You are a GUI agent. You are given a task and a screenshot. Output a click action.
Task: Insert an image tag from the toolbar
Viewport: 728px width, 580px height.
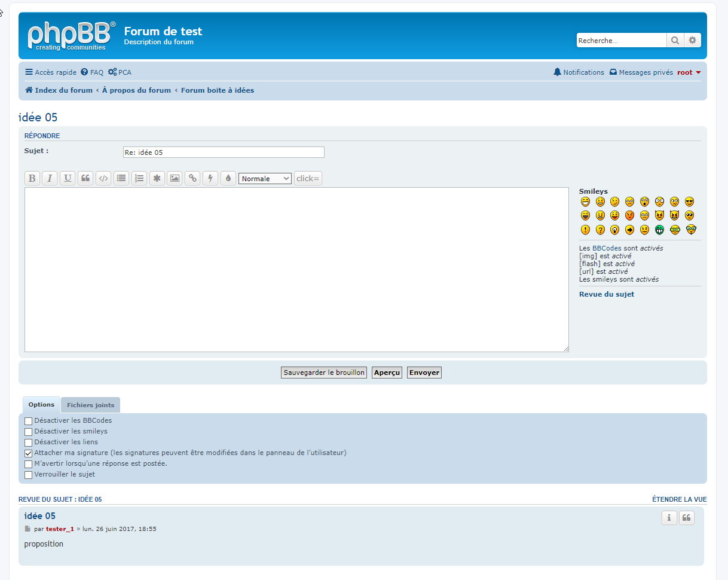click(175, 178)
